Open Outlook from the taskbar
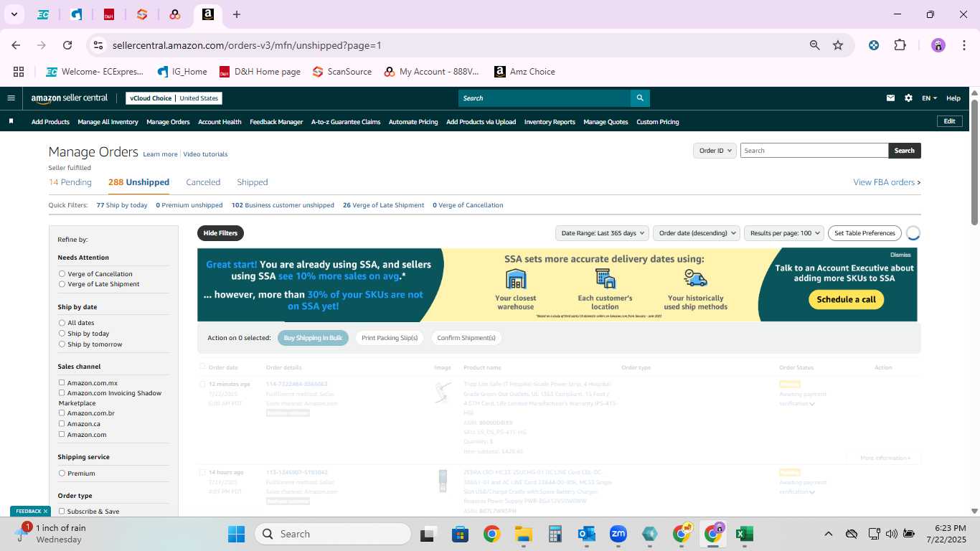The width and height of the screenshot is (980, 551). pyautogui.click(x=586, y=534)
